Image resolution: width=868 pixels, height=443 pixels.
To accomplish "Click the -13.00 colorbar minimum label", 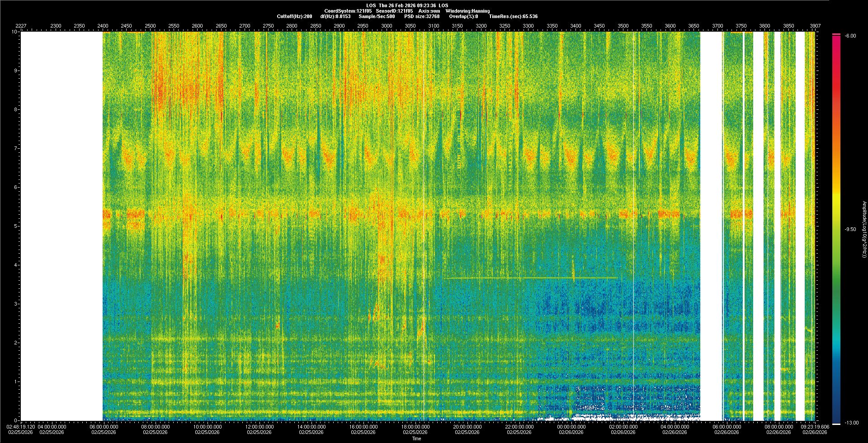I will 852,423.
